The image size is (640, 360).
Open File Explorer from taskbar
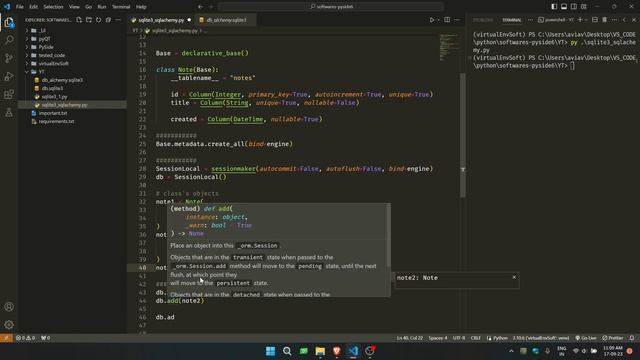pyautogui.click(x=320, y=351)
